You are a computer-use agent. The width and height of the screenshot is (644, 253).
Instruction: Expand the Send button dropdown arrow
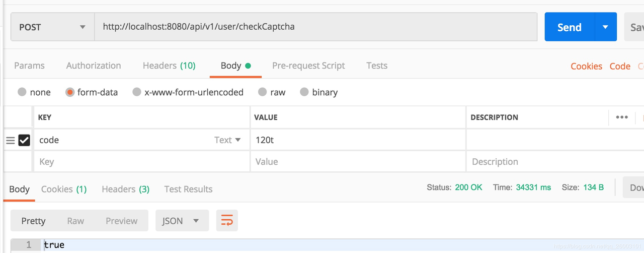point(606,27)
